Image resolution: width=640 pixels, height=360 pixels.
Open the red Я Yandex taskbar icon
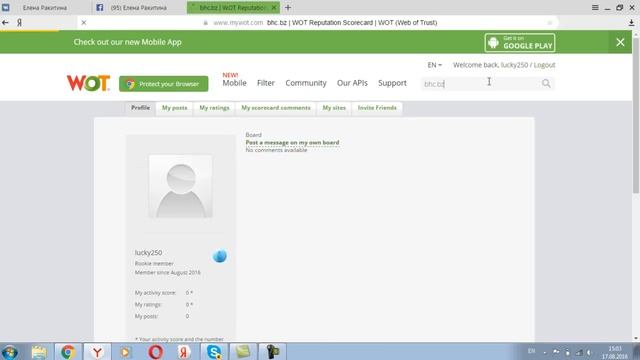(x=184, y=352)
